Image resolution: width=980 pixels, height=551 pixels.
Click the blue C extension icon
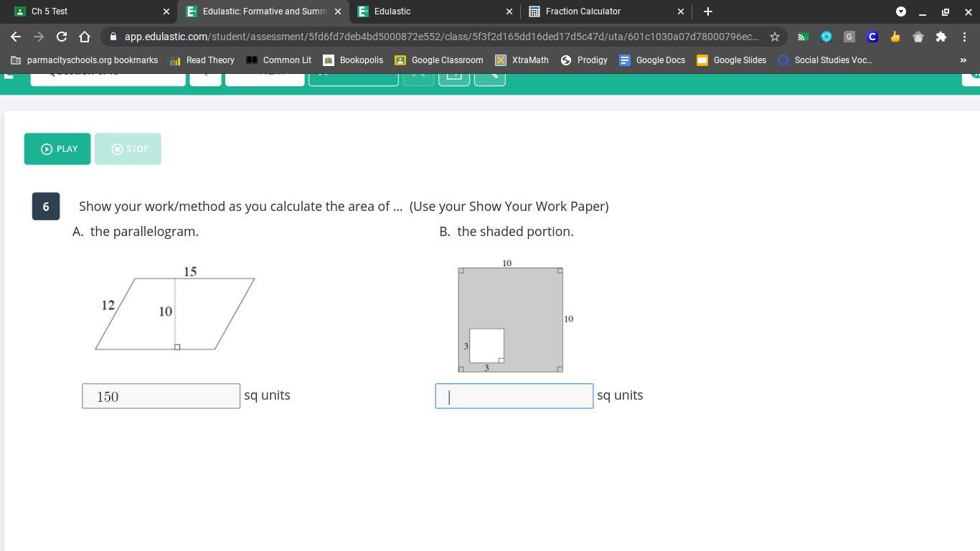click(872, 37)
